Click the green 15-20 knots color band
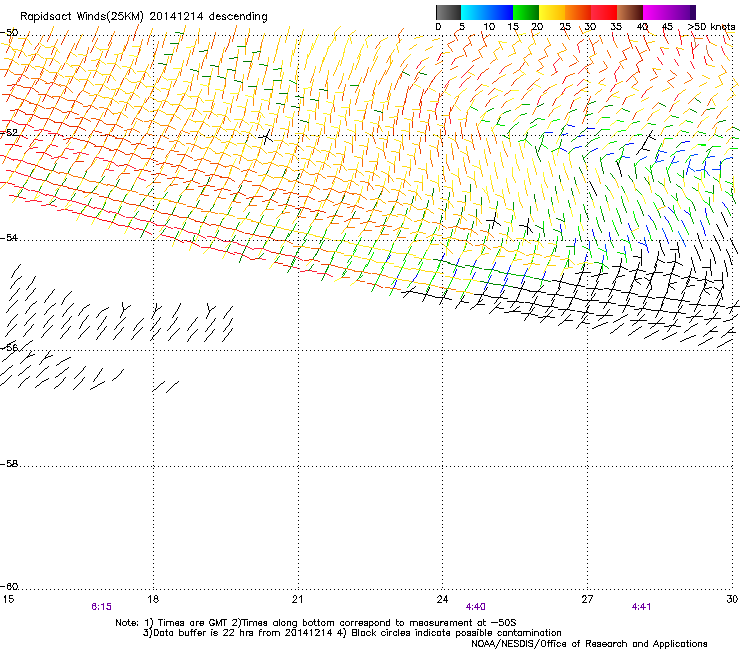The image size is (740, 650). (526, 12)
